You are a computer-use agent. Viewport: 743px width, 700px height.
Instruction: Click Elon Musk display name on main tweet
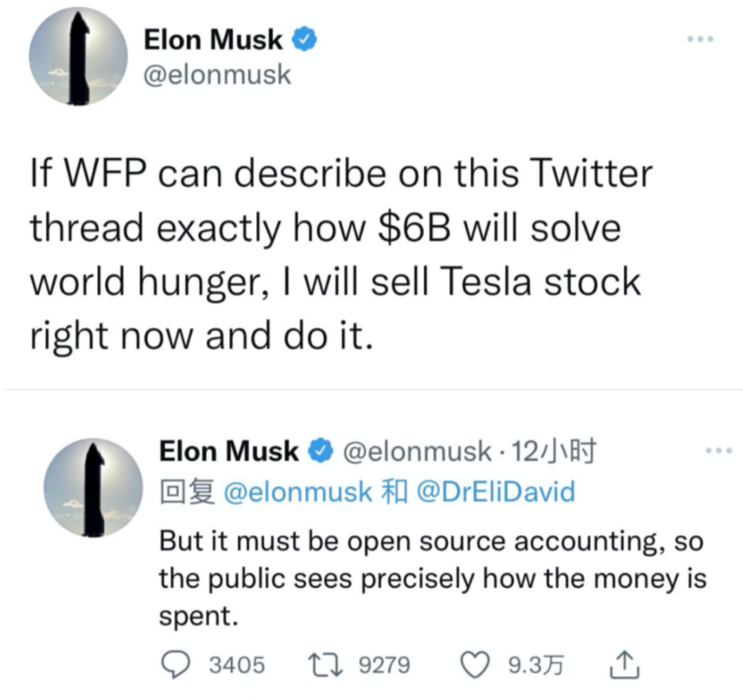[213, 41]
